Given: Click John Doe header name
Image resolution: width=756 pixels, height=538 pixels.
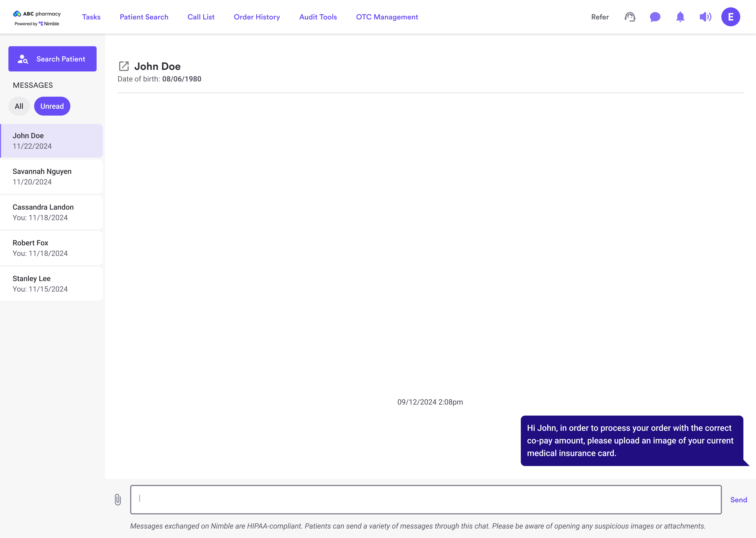Looking at the screenshot, I should click(157, 66).
